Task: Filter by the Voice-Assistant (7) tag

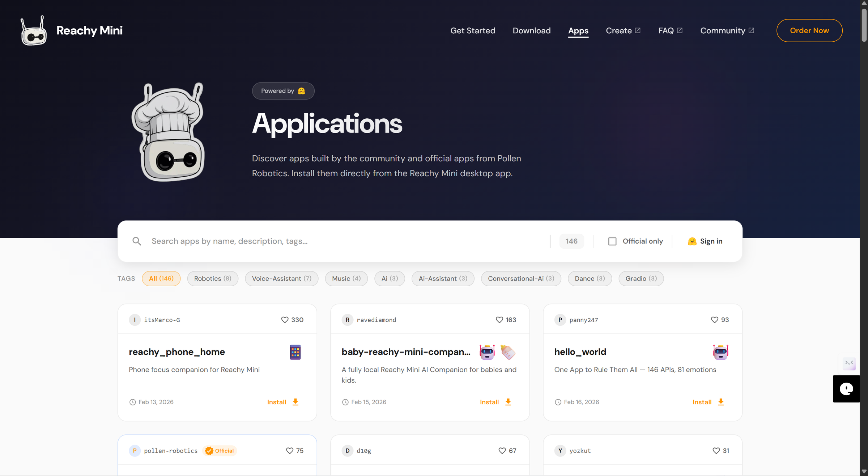Action: pyautogui.click(x=281, y=279)
